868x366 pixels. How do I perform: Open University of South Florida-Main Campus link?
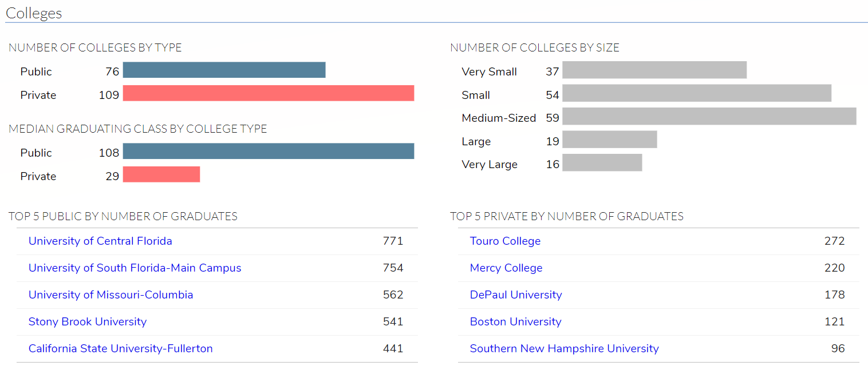click(135, 268)
